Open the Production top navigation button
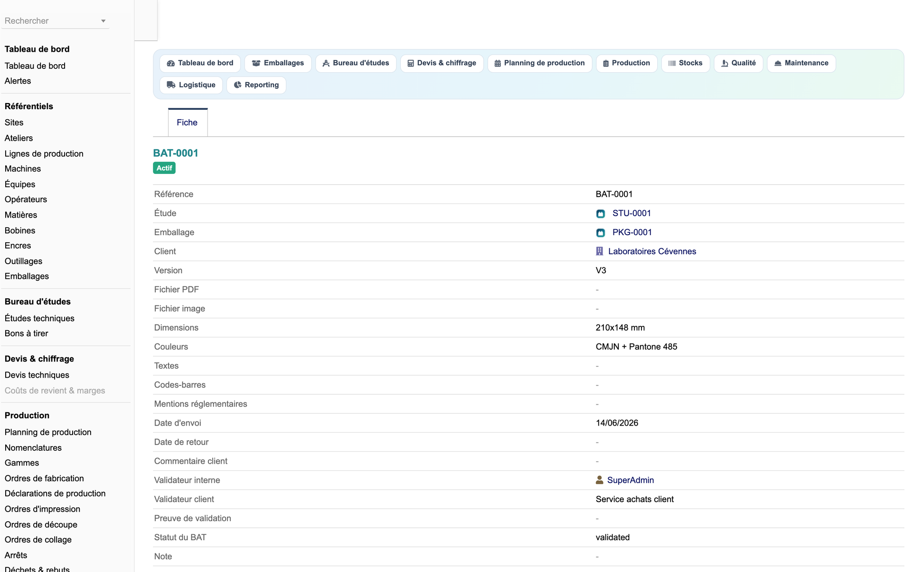The image size is (924, 572). [x=626, y=63]
